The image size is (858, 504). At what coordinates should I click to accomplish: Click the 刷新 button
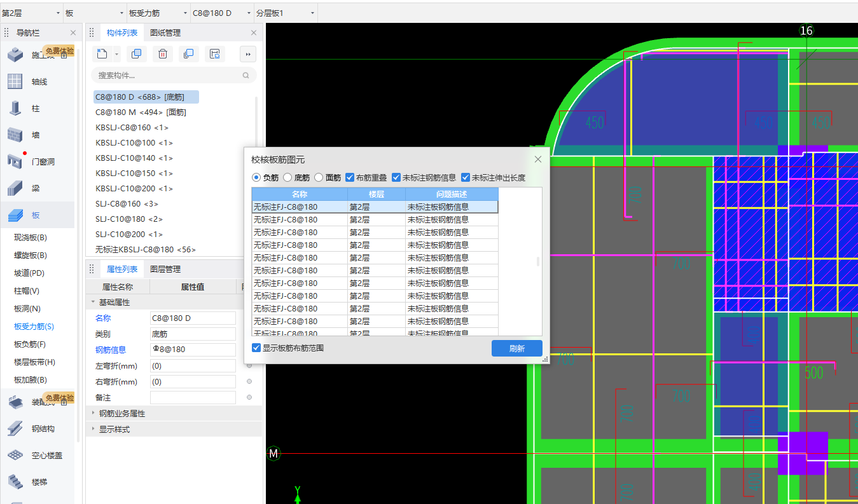(516, 348)
